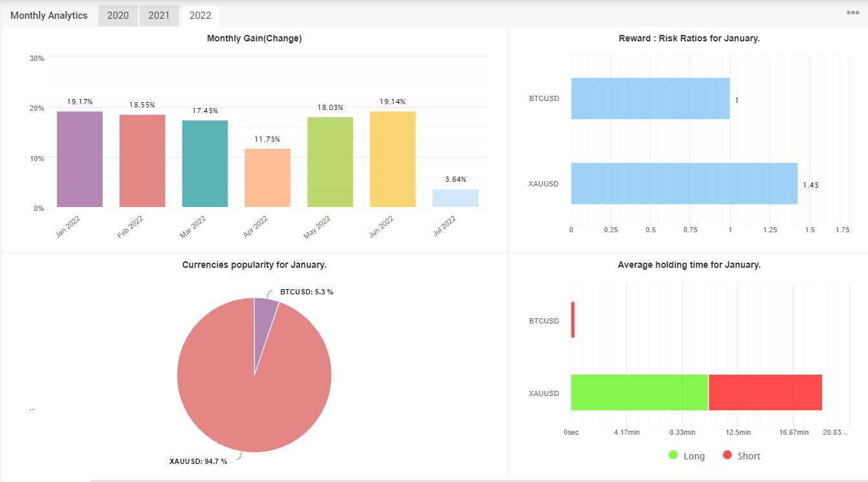The height and width of the screenshot is (482, 868).
Task: Click the XAUUSD long holding time bar
Action: 639,392
